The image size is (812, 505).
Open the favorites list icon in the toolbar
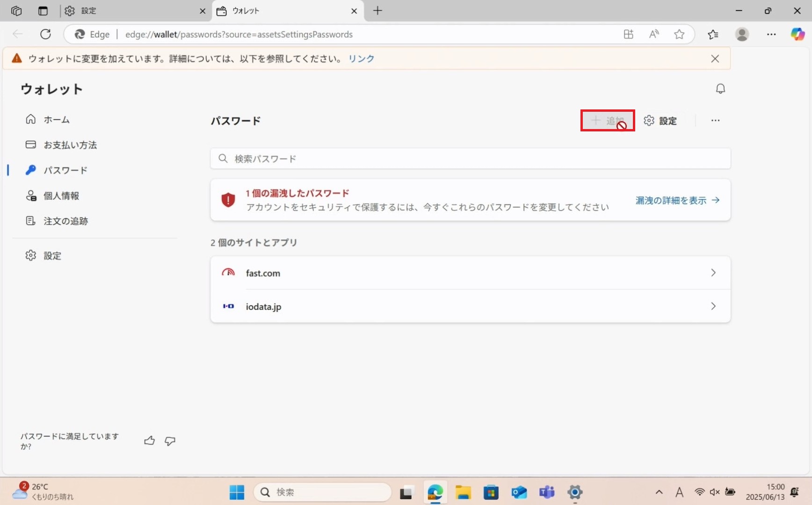click(x=713, y=34)
